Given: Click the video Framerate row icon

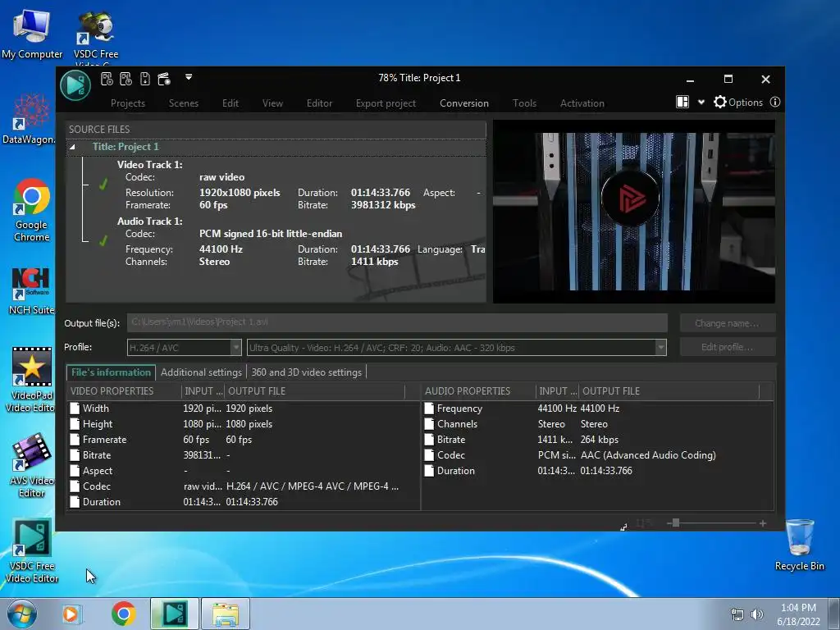Looking at the screenshot, I should [75, 440].
